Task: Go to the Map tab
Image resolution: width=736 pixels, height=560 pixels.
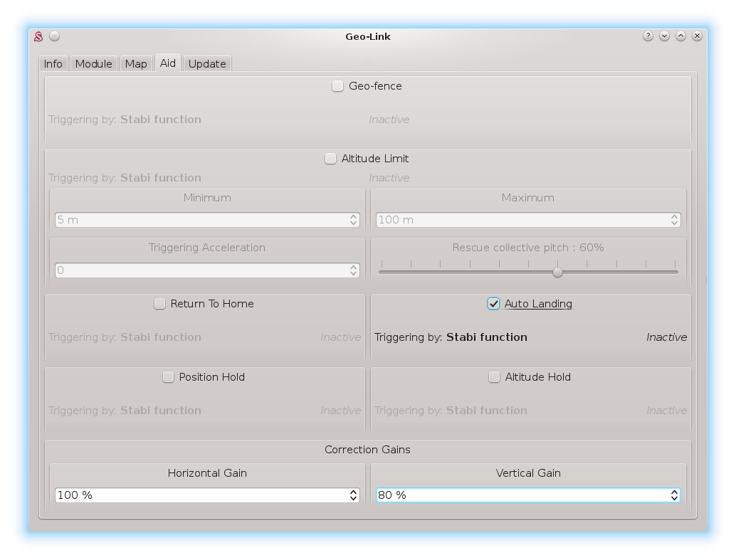Action: pyautogui.click(x=136, y=64)
